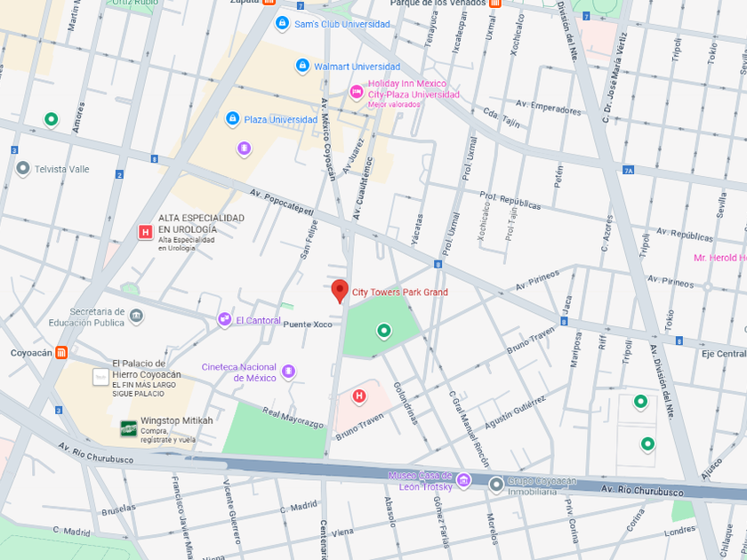Image resolution: width=747 pixels, height=560 pixels.
Task: Select the El Palacio de Hierro Coyoacán store icon
Action: (x=100, y=377)
